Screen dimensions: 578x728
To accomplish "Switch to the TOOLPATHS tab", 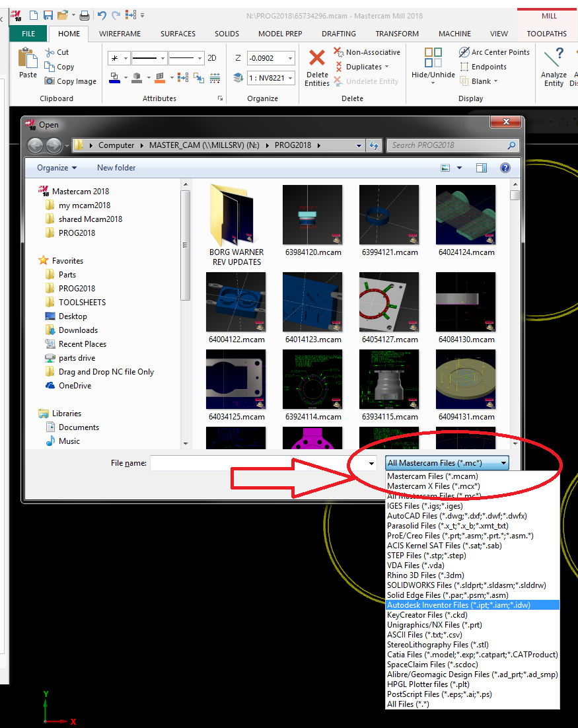I will click(546, 34).
